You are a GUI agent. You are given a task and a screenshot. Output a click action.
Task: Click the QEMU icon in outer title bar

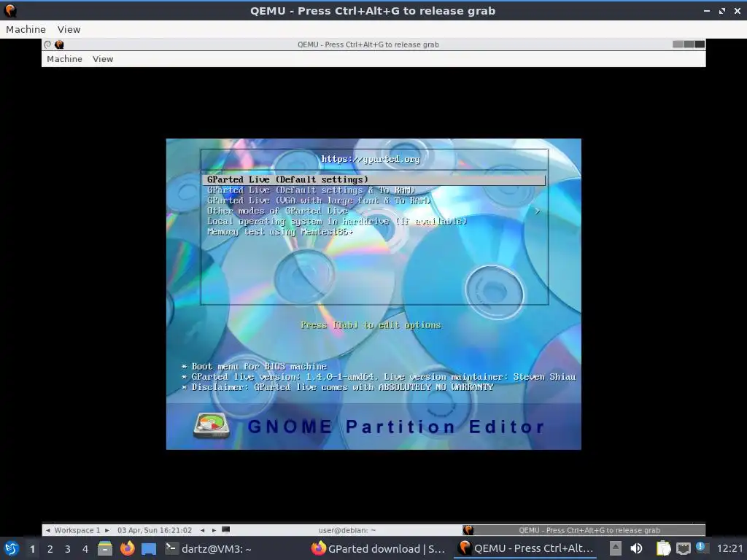10,10
